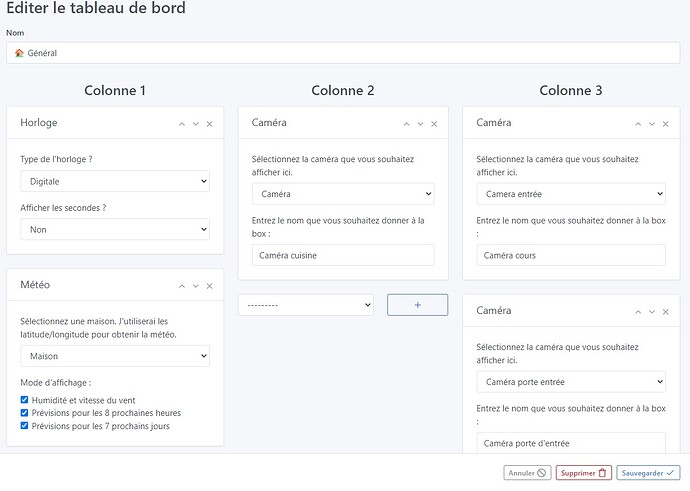Open the Camera entrée dropdown
This screenshot has height=491, width=690.
(571, 194)
